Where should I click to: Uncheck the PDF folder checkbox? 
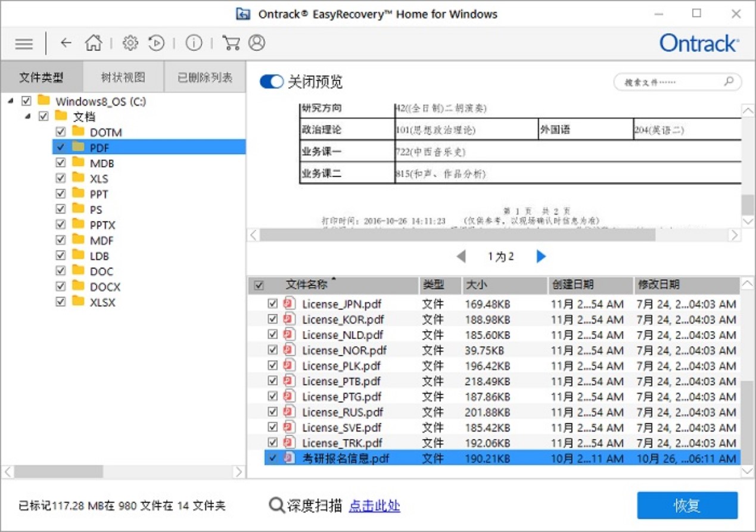pyautogui.click(x=60, y=147)
